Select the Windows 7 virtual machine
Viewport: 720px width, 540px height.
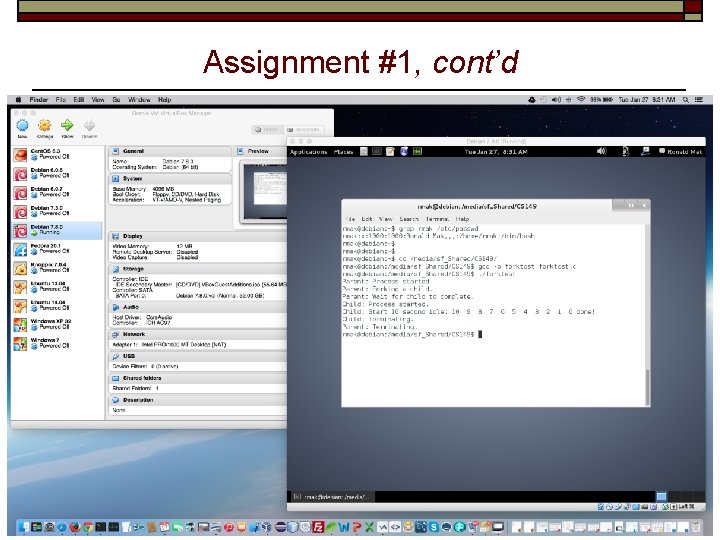point(57,343)
